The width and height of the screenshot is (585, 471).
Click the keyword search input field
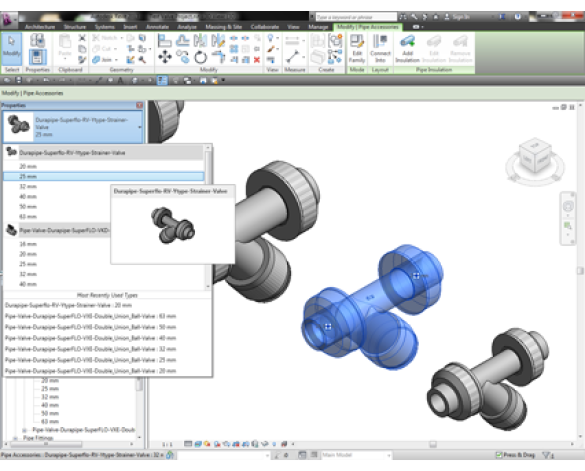click(x=356, y=17)
